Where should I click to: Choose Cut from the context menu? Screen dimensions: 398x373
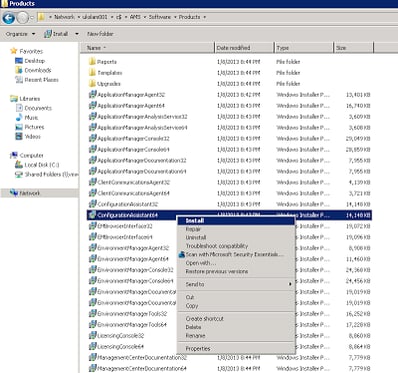click(236, 297)
